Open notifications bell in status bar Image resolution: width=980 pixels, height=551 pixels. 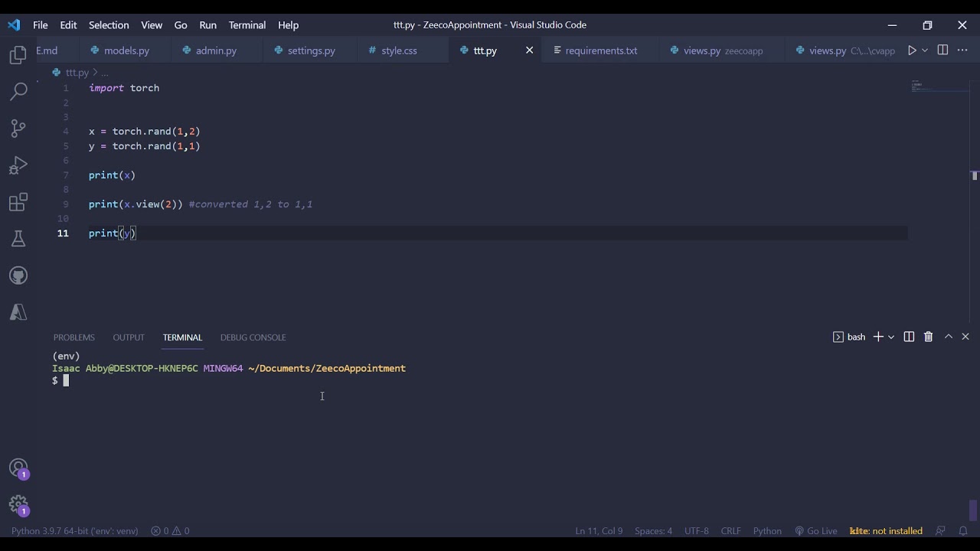pos(963,530)
